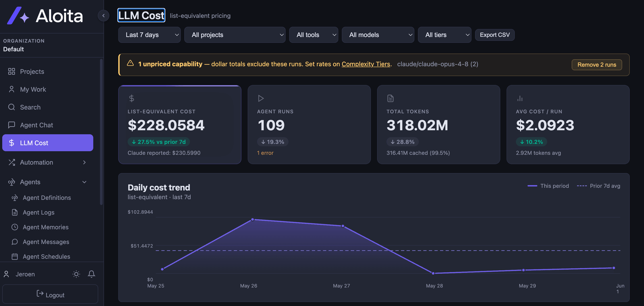Image resolution: width=644 pixels, height=306 pixels.
Task: Click the Agent Logs document icon
Action: [15, 212]
